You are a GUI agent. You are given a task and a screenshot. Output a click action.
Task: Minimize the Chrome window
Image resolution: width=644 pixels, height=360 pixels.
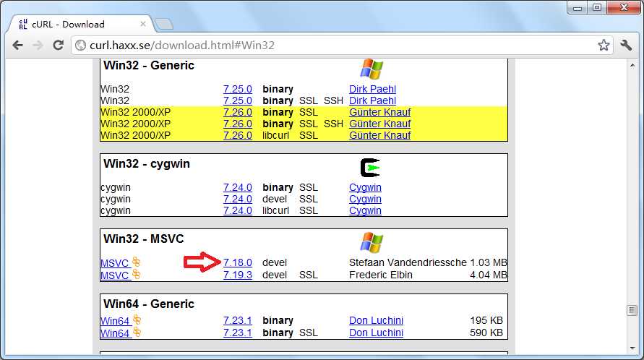(578, 7)
